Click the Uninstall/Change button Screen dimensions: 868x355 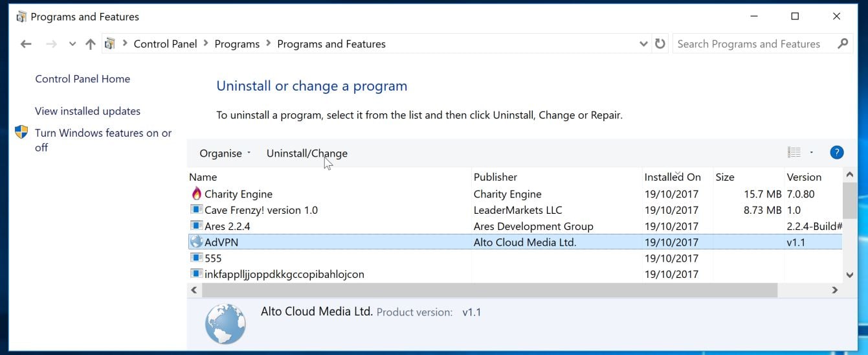(307, 154)
